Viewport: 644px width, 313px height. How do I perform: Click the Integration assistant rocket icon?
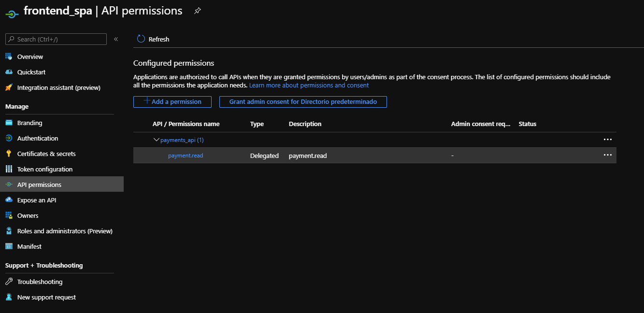9,87
